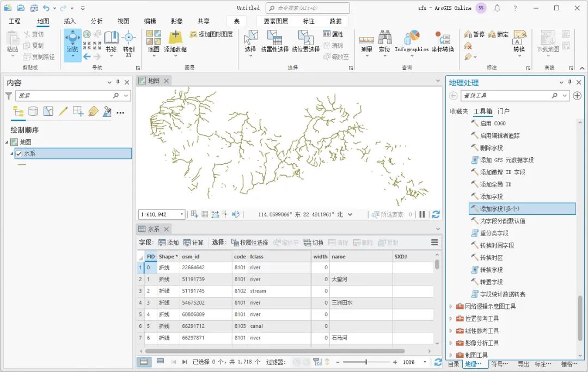Click List By Labeling tag icon
588x372 pixels.
tap(93, 111)
